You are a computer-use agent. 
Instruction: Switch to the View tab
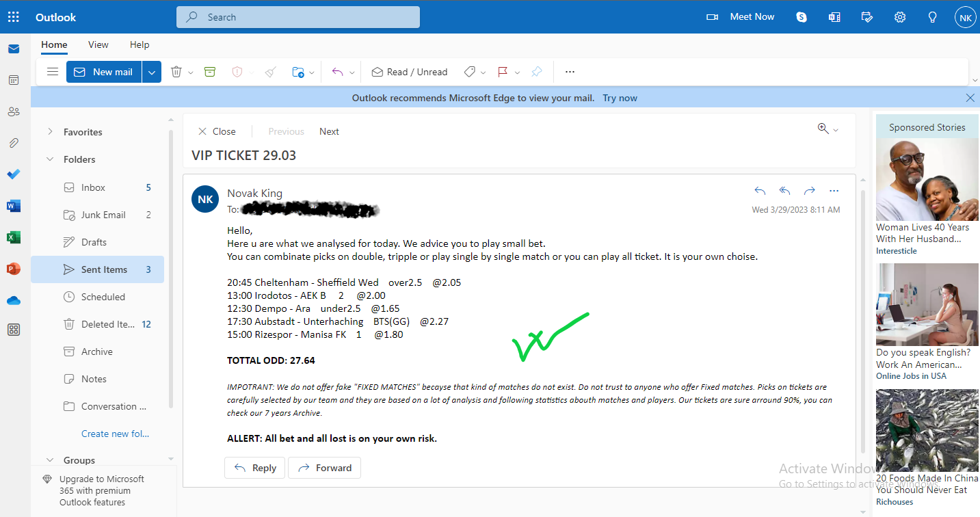tap(98, 44)
